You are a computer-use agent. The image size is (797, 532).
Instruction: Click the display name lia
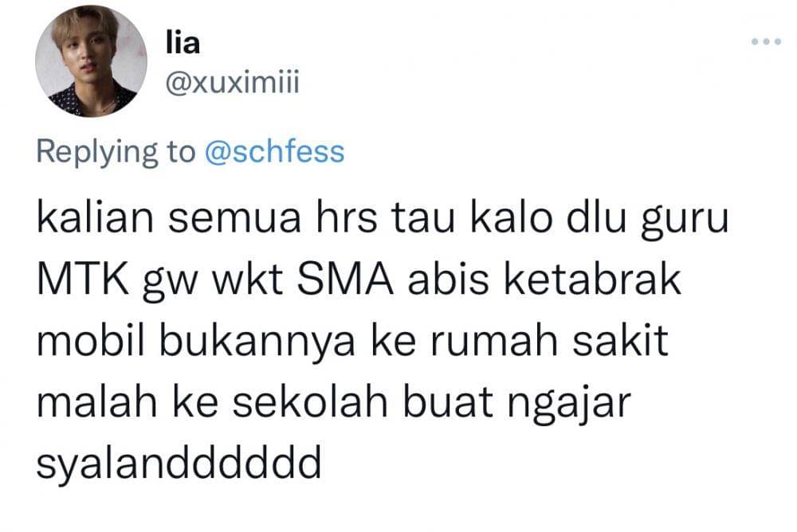click(183, 42)
